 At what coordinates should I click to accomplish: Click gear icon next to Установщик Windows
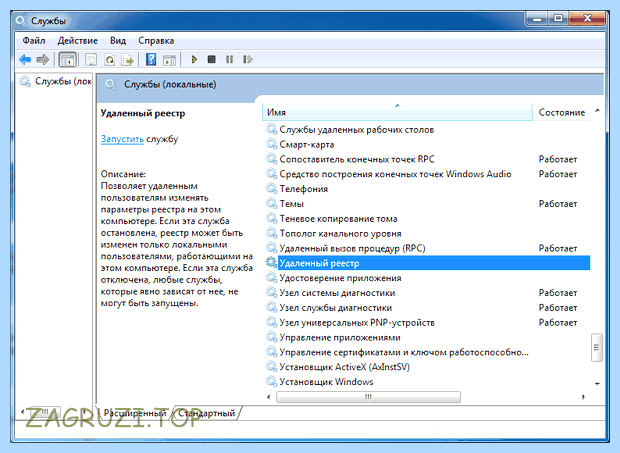pos(271,381)
